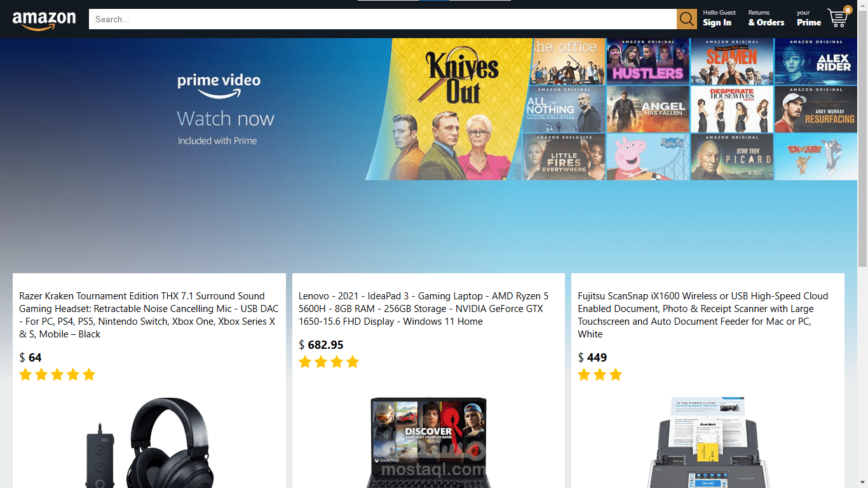Open Razer Kraken Tournament Edition headset title
Viewport: 868px width, 488px height.
coord(149,315)
